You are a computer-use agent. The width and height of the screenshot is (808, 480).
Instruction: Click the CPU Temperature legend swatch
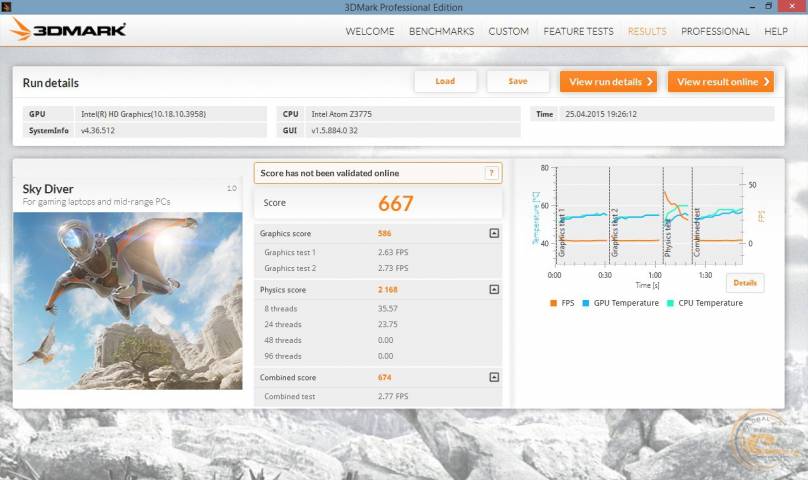point(670,303)
